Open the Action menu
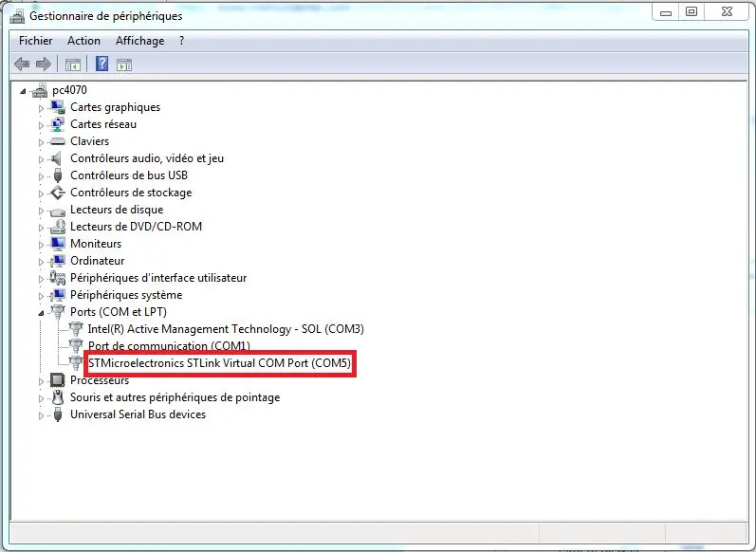756x552 pixels. 83,41
